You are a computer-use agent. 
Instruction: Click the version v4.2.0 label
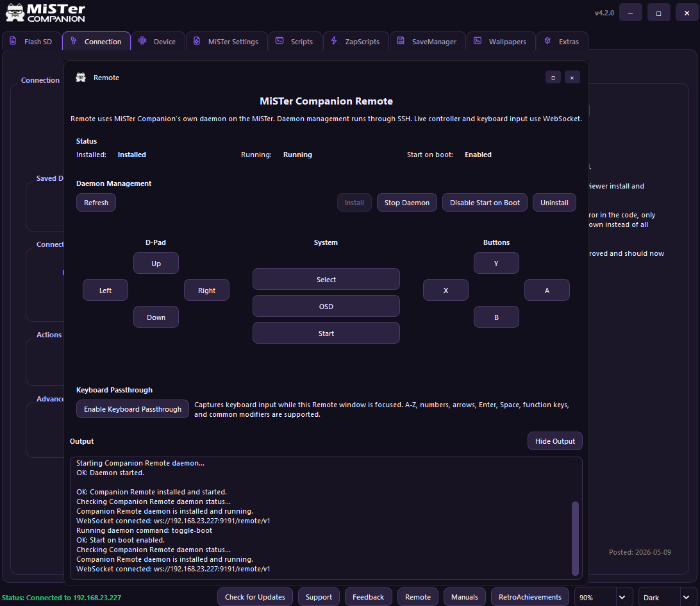[x=604, y=13]
